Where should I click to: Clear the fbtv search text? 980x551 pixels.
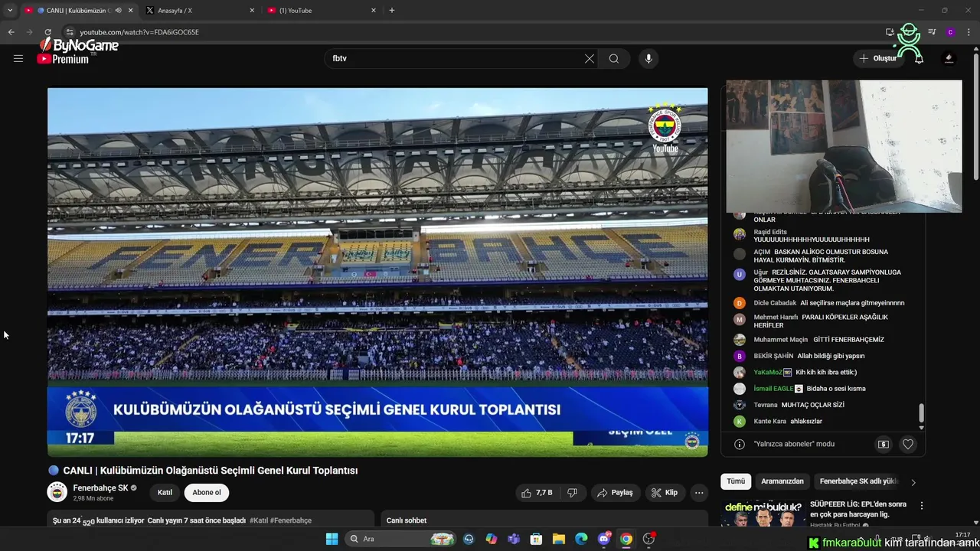point(590,58)
